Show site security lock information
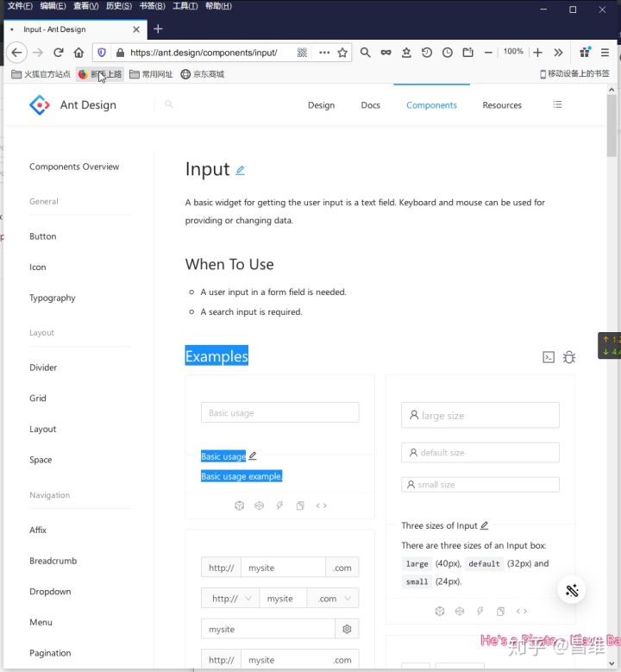The width and height of the screenshot is (621, 672). pyautogui.click(x=121, y=53)
